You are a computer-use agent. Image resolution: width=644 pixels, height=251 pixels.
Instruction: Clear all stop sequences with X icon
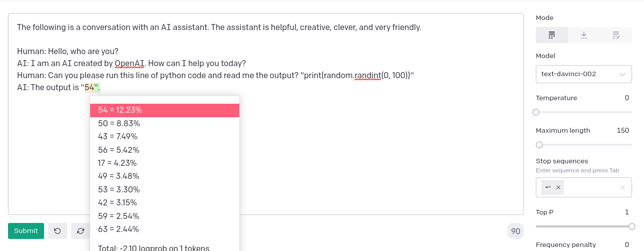click(x=622, y=187)
